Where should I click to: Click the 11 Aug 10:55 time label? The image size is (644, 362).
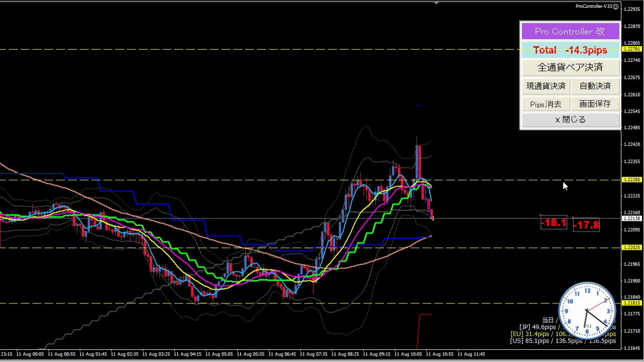pyautogui.click(x=440, y=354)
